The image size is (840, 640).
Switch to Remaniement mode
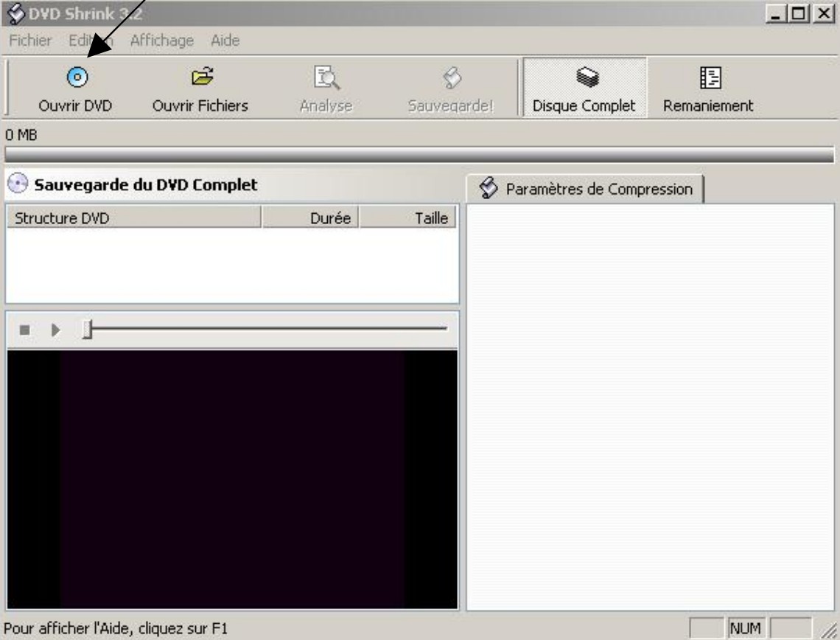[x=708, y=88]
